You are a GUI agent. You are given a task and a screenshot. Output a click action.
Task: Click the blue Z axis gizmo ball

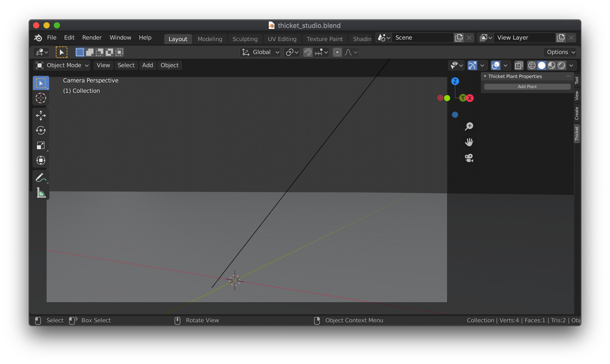pos(455,81)
